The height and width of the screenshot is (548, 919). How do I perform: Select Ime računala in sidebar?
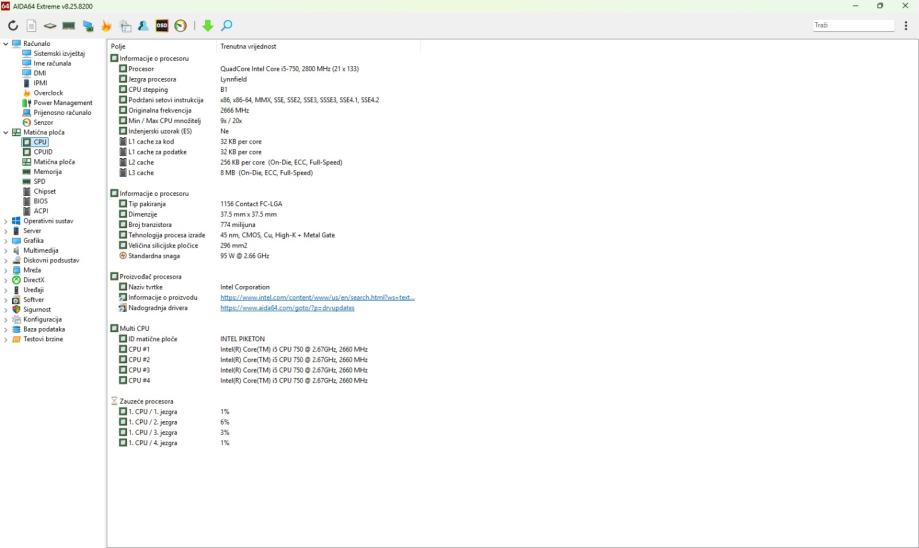coord(47,63)
